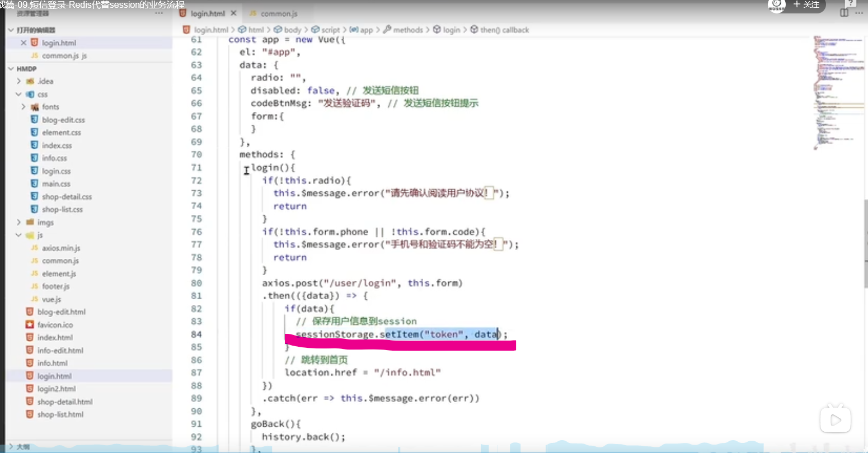Open explorer panel more actions menu

point(159,13)
